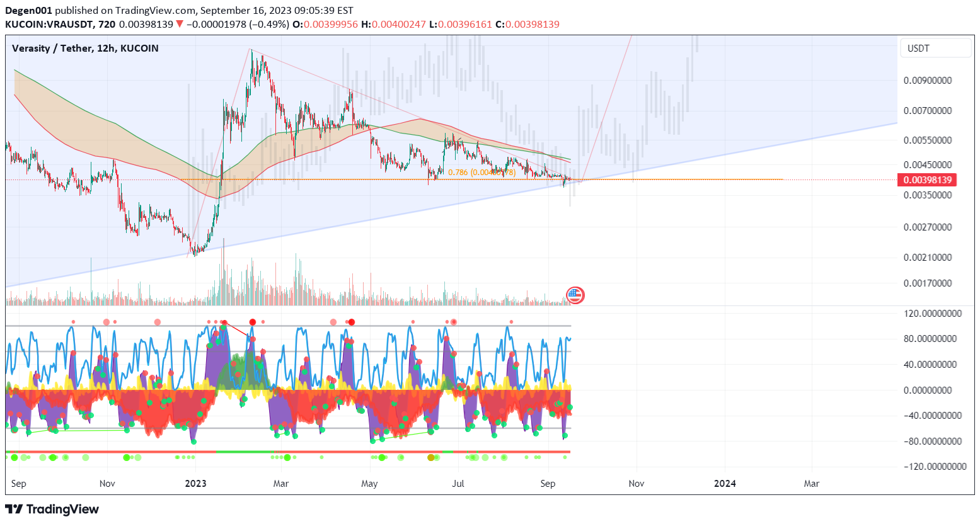The height and width of the screenshot is (524, 980).
Task: Click the 0.00270000 price axis label
Action: (x=928, y=227)
